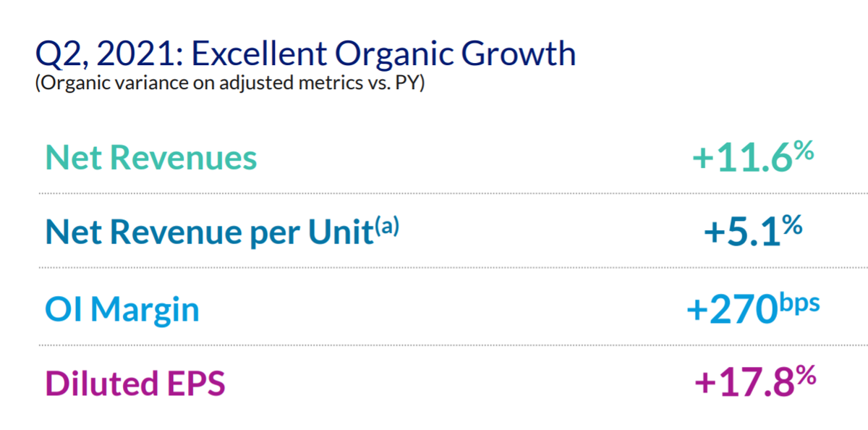Click the percent sign after 17.8
The height and width of the screenshot is (430, 868).
[x=804, y=376]
